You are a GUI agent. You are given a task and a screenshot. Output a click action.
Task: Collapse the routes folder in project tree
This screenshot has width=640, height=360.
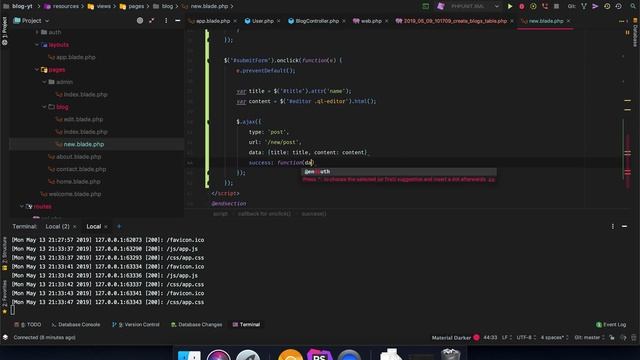click(22, 207)
